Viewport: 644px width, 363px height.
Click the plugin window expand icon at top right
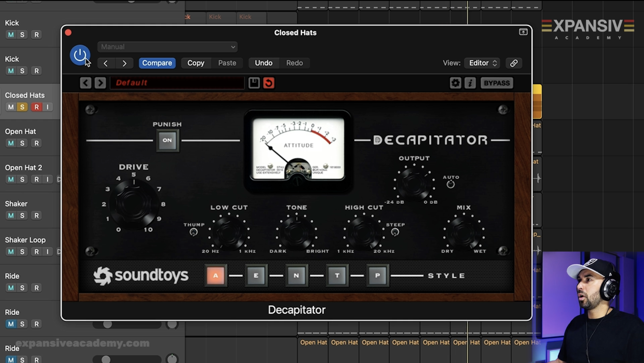point(523,32)
